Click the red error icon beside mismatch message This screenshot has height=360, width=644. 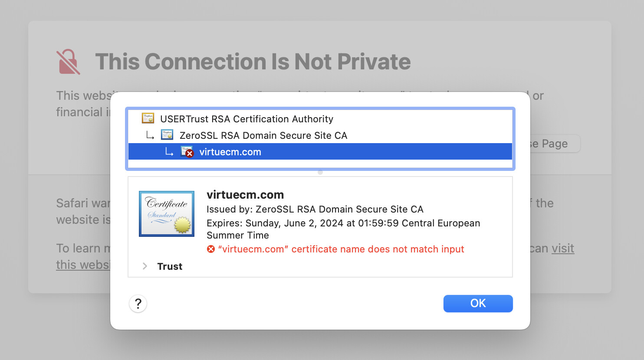[x=211, y=249]
